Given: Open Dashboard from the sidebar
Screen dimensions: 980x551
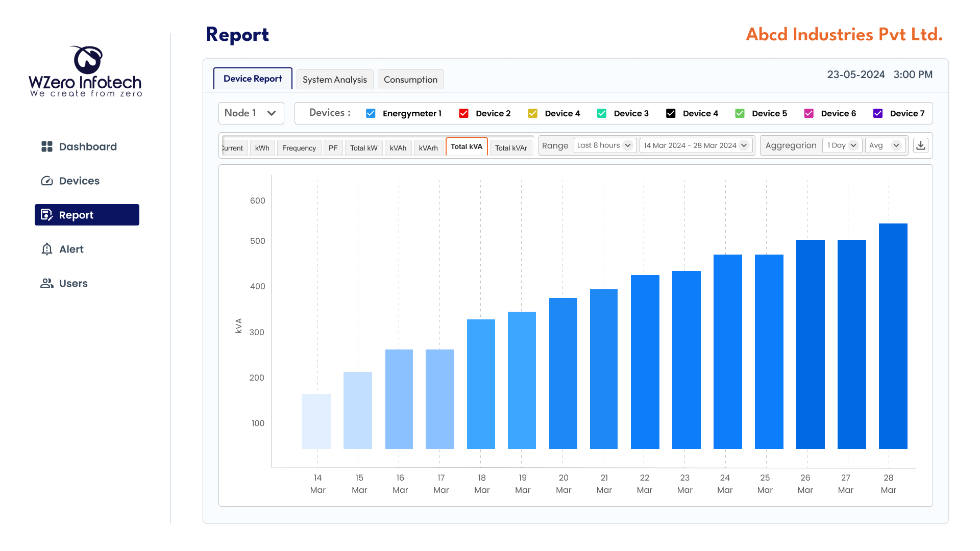Looking at the screenshot, I should click(x=87, y=146).
